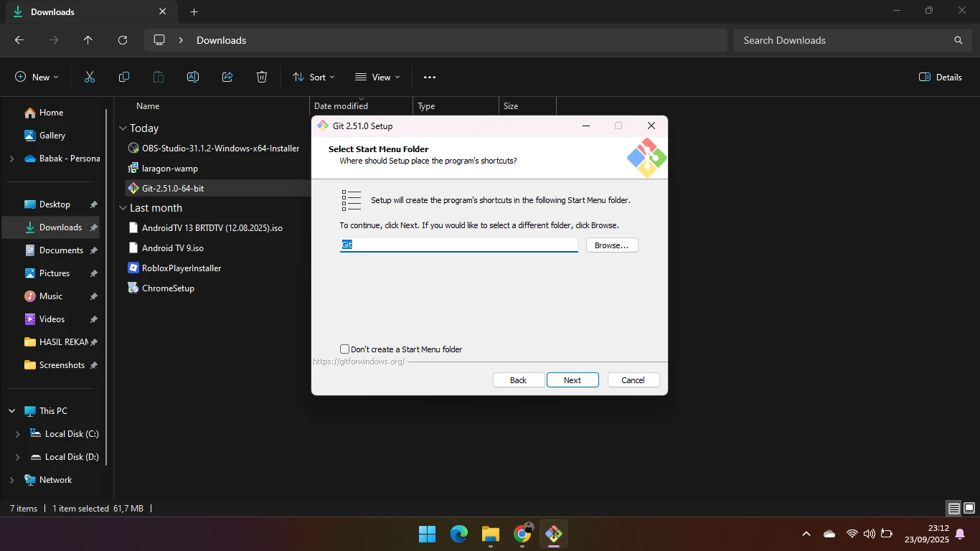Image resolution: width=980 pixels, height=551 pixels.
Task: Open the See more ellipsis menu
Action: [x=430, y=77]
